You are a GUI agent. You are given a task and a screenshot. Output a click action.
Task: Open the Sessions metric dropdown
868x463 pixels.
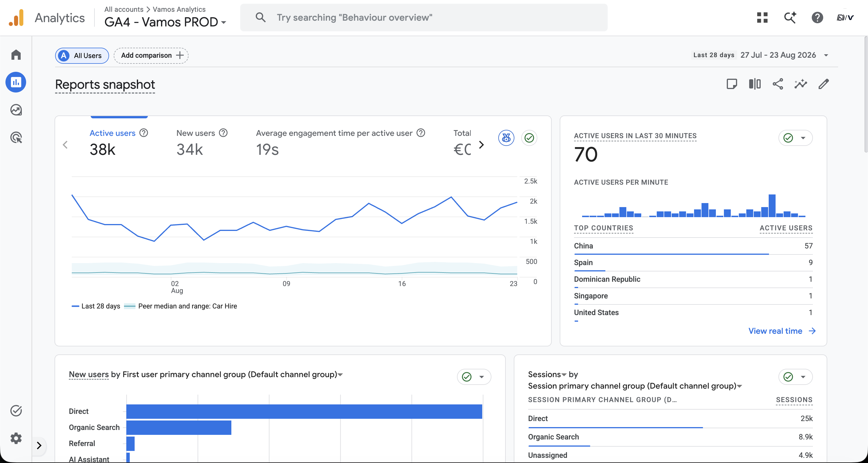[x=547, y=374]
